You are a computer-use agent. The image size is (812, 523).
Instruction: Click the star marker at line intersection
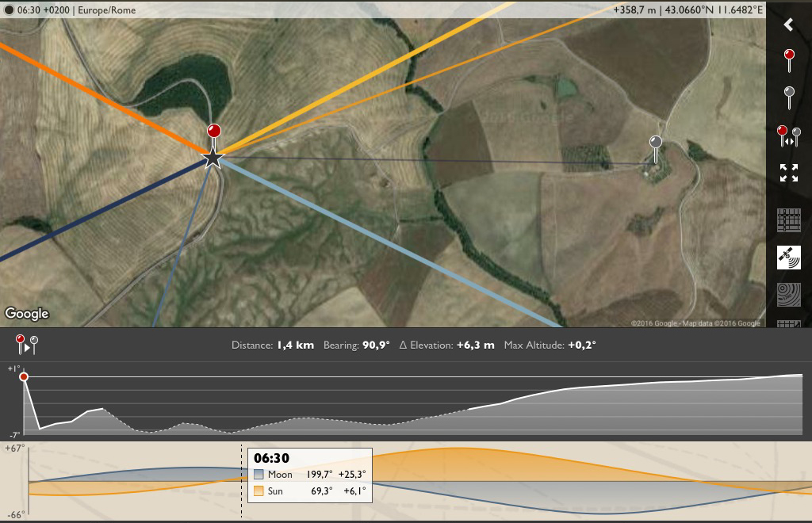(213, 158)
